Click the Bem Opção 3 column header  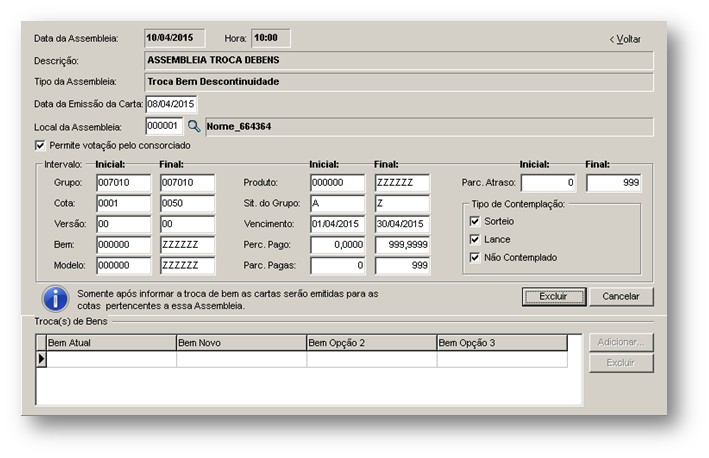[x=502, y=343]
